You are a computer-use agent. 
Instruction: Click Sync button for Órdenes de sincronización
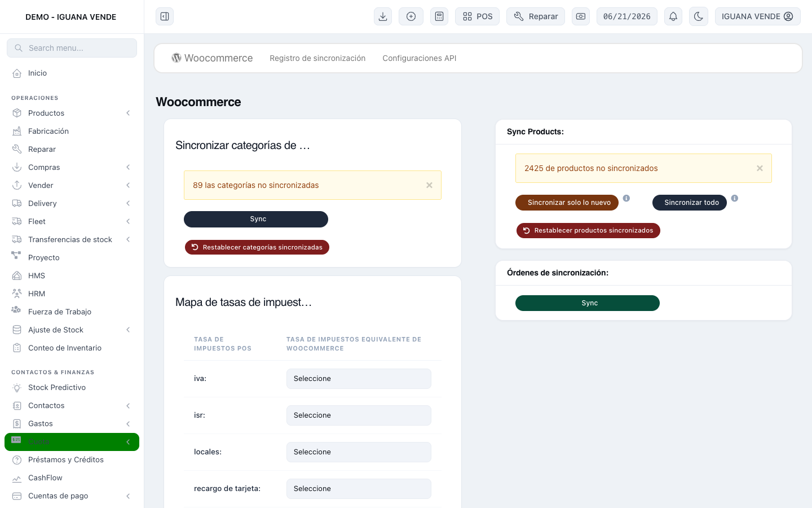click(588, 303)
